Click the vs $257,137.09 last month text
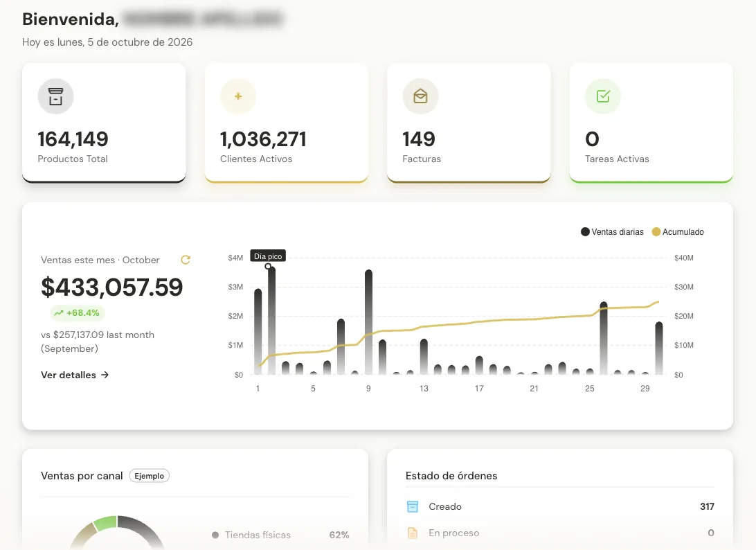This screenshot has width=756, height=550. click(x=98, y=341)
